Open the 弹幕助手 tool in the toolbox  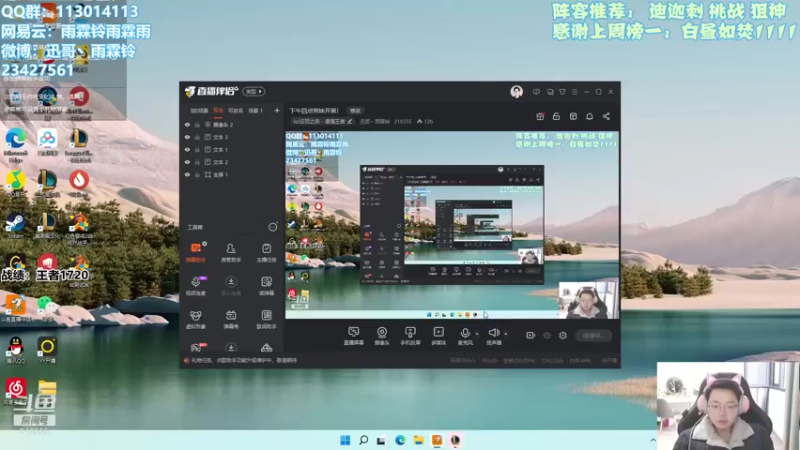click(195, 253)
